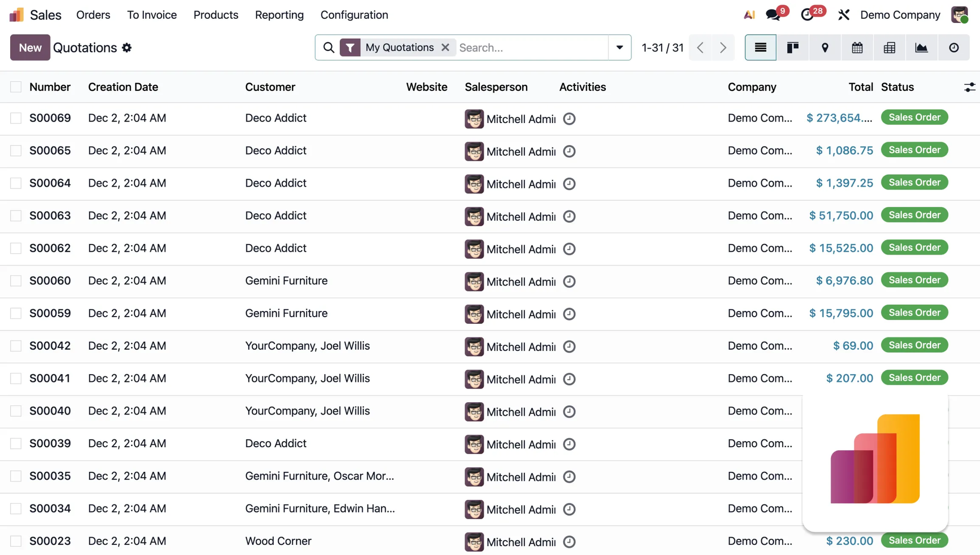
Task: Sort by Salesperson column header
Action: point(496,87)
